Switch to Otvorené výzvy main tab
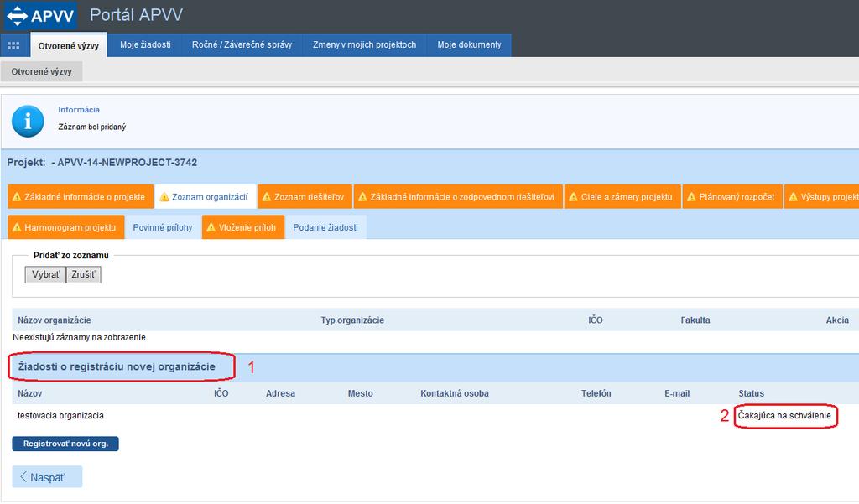This screenshot has height=504, width=859. [x=69, y=45]
